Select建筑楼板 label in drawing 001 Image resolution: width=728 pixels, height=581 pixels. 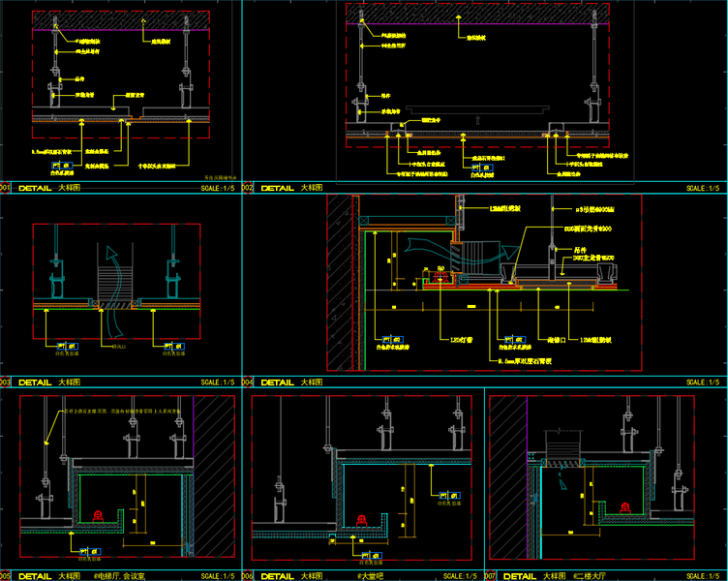coord(161,42)
